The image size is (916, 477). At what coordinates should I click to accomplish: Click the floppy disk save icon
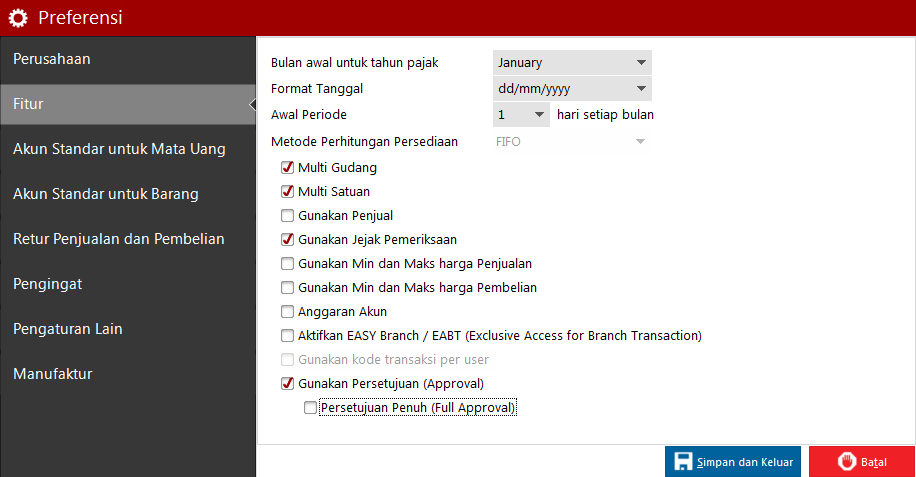coord(684,461)
